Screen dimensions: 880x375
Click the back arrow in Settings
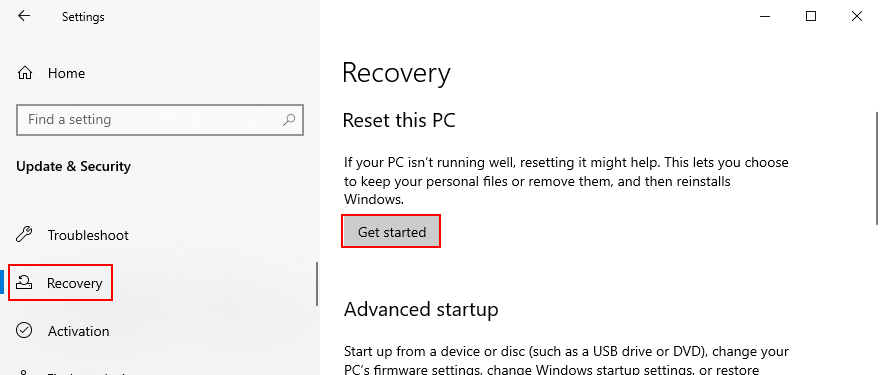[24, 16]
